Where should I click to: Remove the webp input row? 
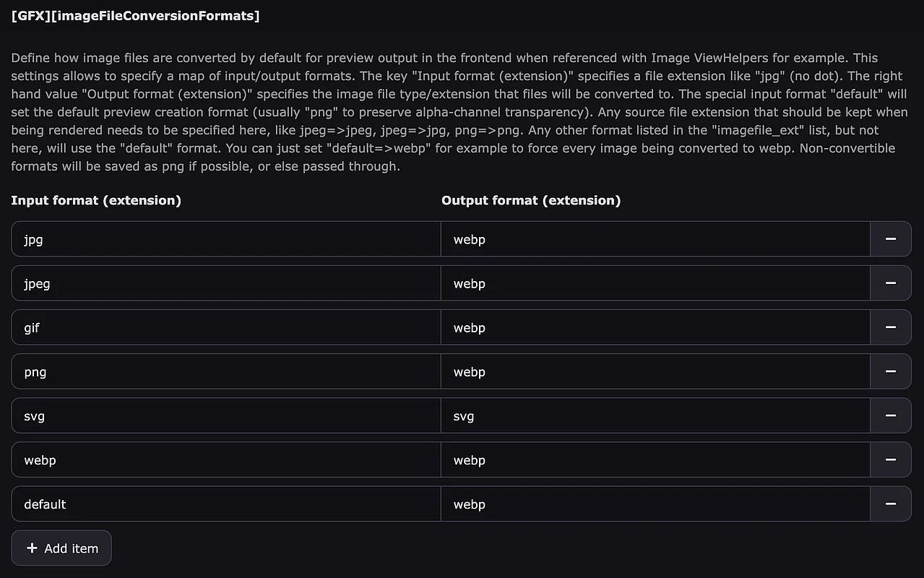890,460
